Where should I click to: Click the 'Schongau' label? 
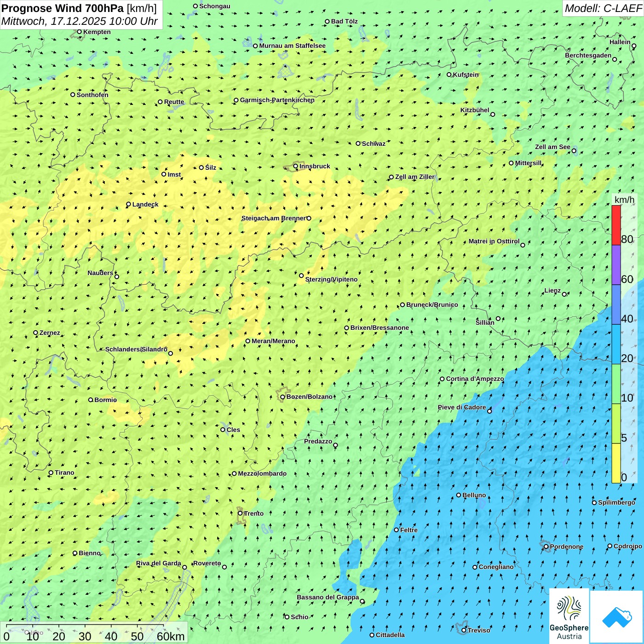215,6
